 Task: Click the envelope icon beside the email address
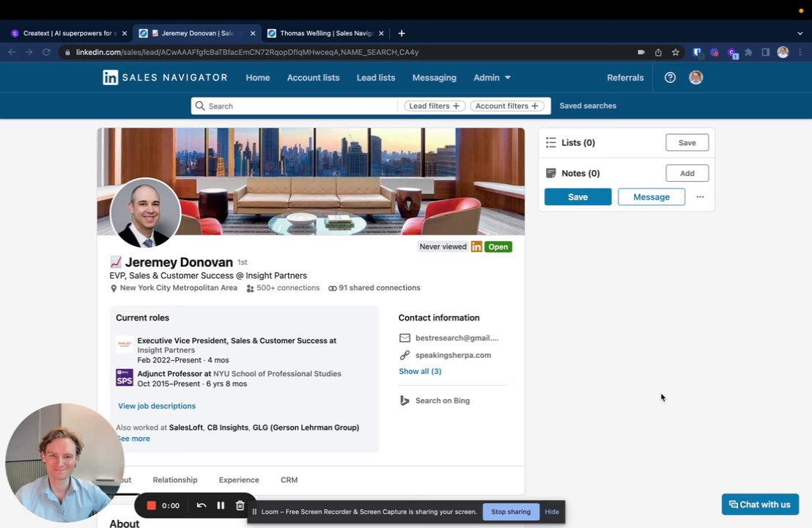[405, 338]
